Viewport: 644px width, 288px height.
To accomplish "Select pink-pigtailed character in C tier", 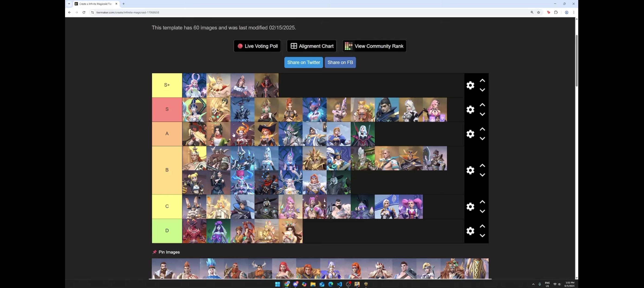I will coord(411,206).
